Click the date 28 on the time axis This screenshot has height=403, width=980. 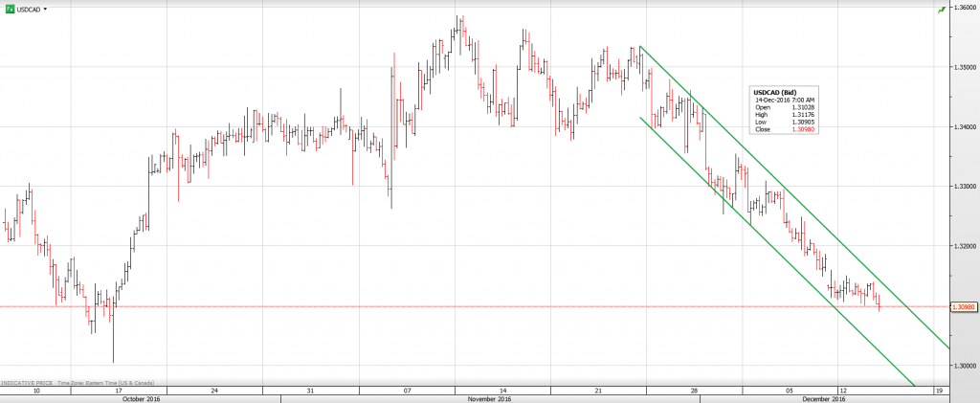click(x=693, y=391)
